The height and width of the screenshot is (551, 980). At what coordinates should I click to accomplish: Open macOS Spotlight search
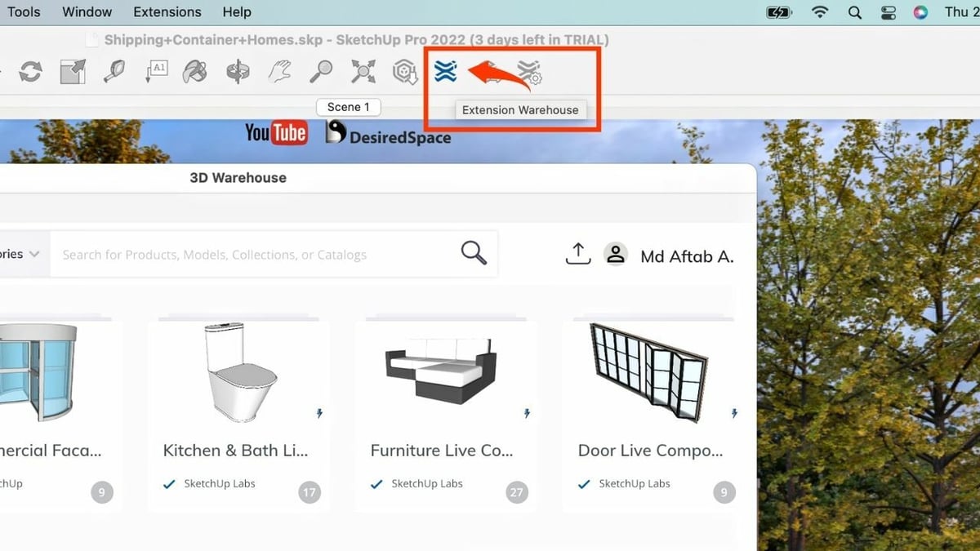(x=855, y=12)
